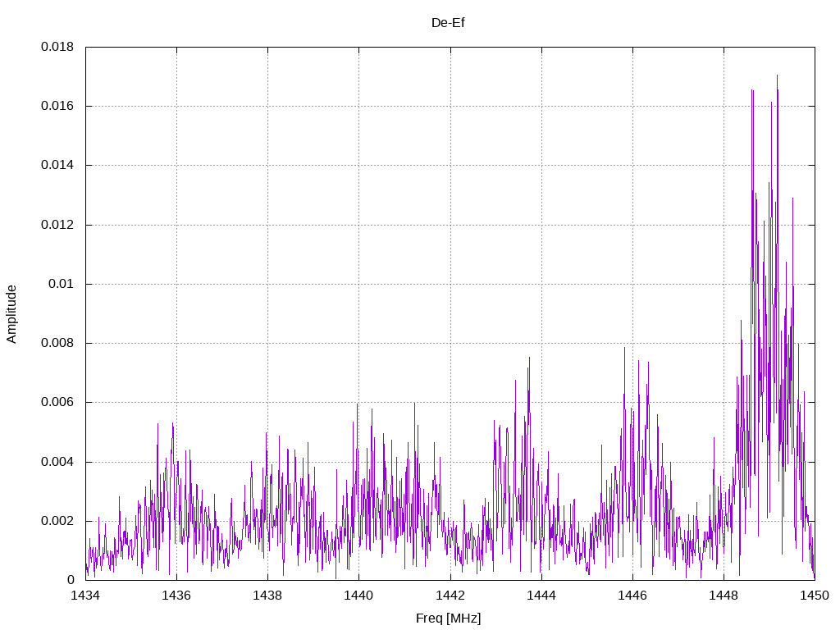The height and width of the screenshot is (630, 840).
Task: Click the 0.002 y-axis tick label
Action: 57,521
